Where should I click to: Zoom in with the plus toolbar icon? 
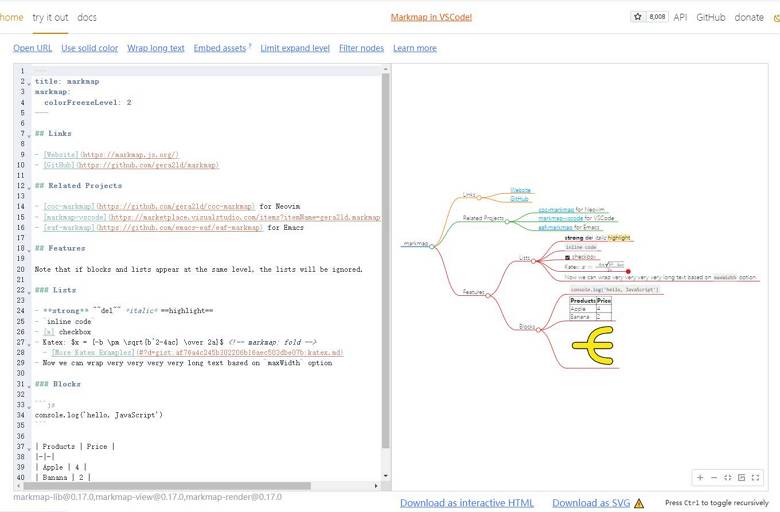pyautogui.click(x=700, y=477)
